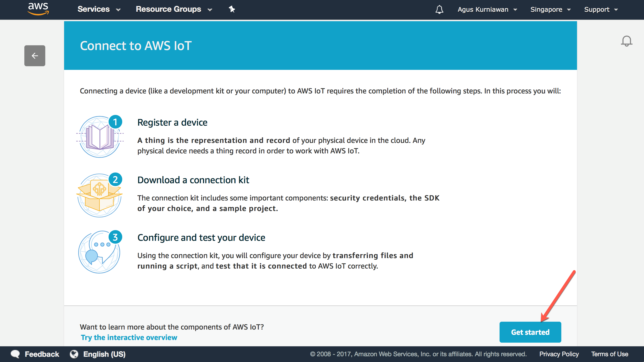Open the Agus Kurniawan account menu
The width and height of the screenshot is (644, 362).
point(487,9)
